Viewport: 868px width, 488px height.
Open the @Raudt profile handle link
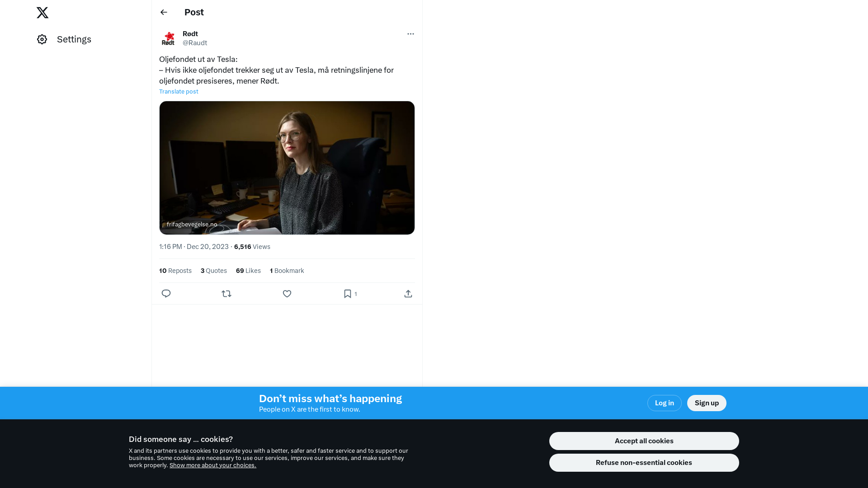pyautogui.click(x=195, y=43)
